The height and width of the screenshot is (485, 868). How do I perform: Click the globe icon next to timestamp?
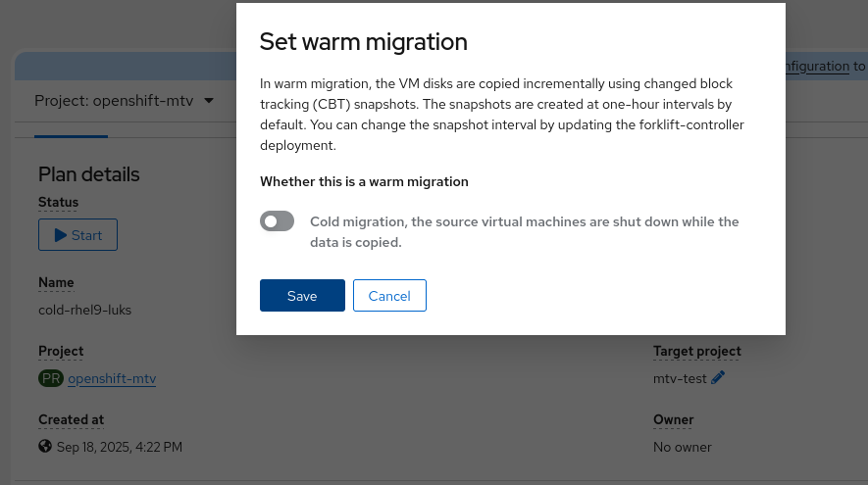(x=45, y=447)
